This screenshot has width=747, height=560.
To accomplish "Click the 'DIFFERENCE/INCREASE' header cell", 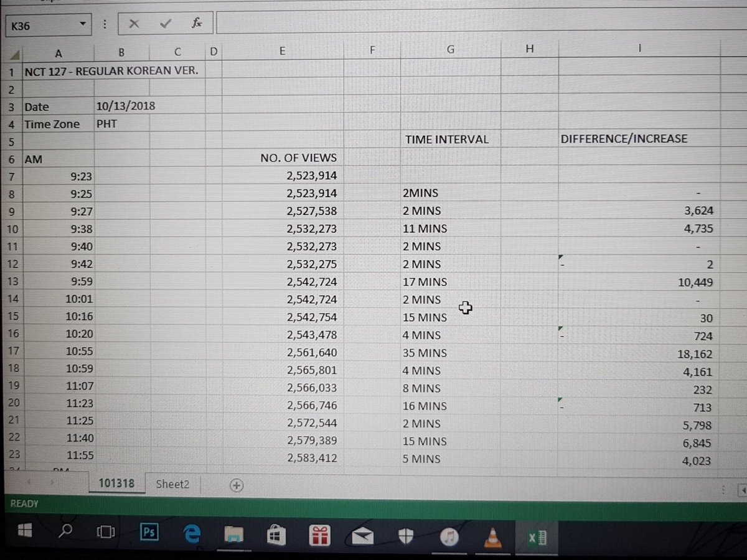I will coord(624,138).
